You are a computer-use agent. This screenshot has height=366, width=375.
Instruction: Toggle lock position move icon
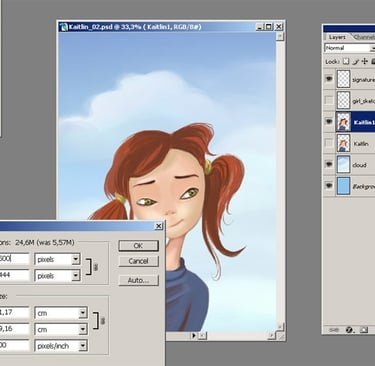[x=364, y=61]
